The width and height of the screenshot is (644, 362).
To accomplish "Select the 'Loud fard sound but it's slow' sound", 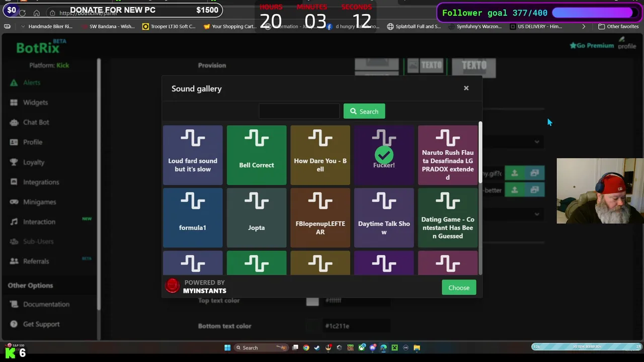I will (x=193, y=155).
